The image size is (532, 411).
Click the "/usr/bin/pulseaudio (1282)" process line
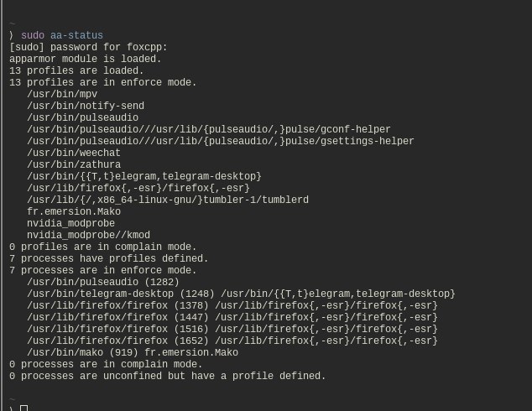(x=103, y=282)
